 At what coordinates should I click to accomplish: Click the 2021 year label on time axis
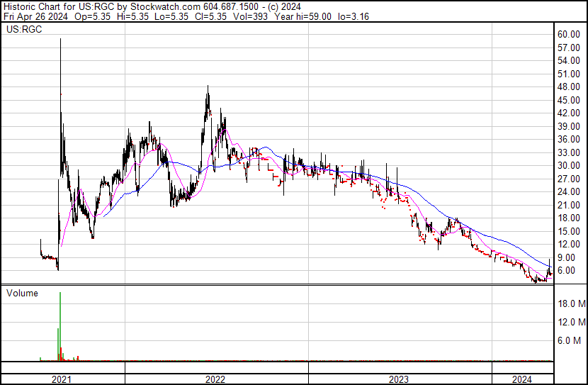[62, 379]
